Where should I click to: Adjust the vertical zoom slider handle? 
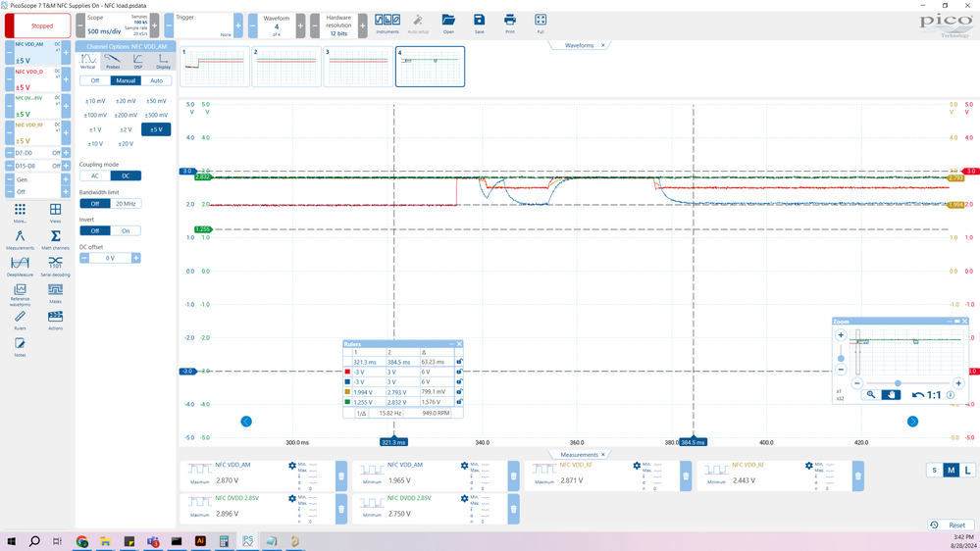point(841,359)
